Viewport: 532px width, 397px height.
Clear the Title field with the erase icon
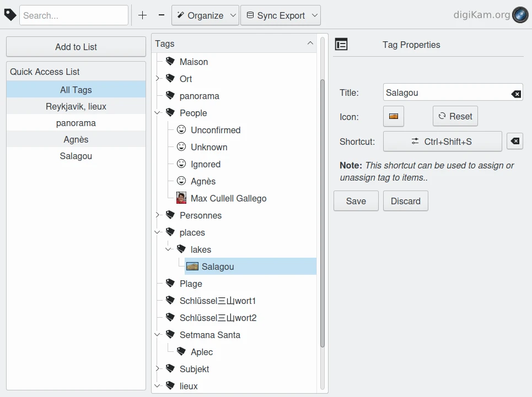point(516,94)
